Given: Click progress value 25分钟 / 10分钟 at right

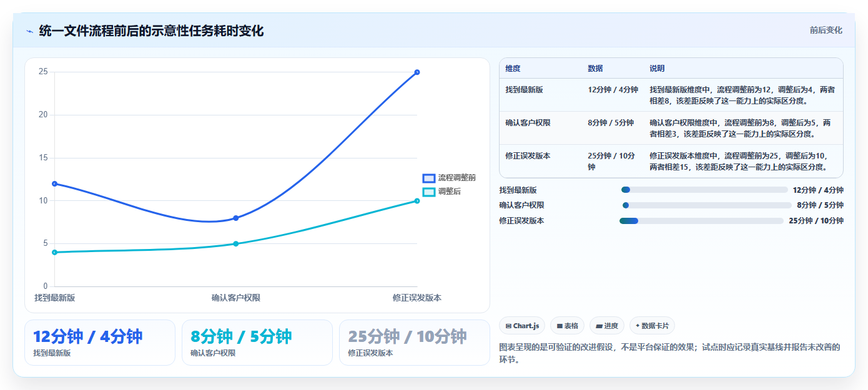Looking at the screenshot, I should [816, 221].
